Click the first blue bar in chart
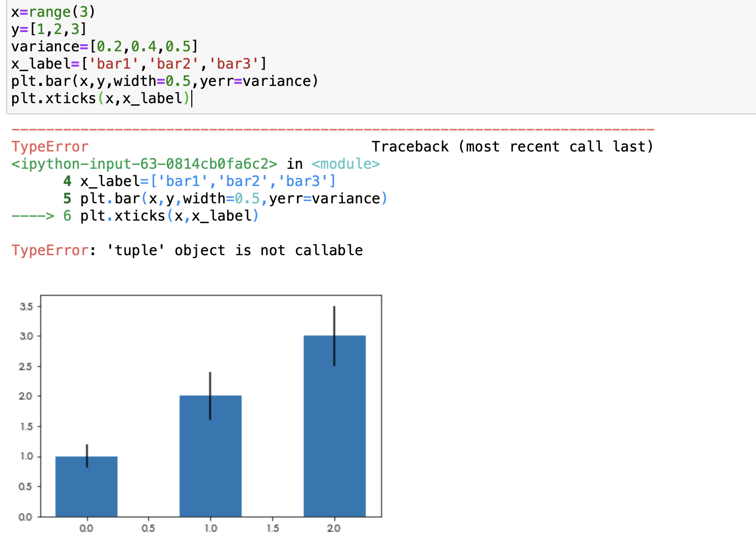Image resolution: width=756 pixels, height=548 pixels. pyautogui.click(x=86, y=488)
